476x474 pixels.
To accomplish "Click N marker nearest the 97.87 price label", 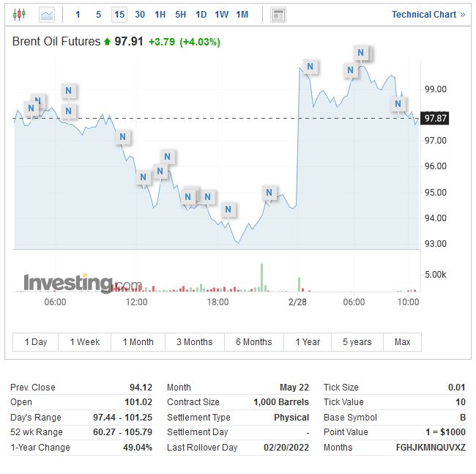I will pyautogui.click(x=398, y=104).
